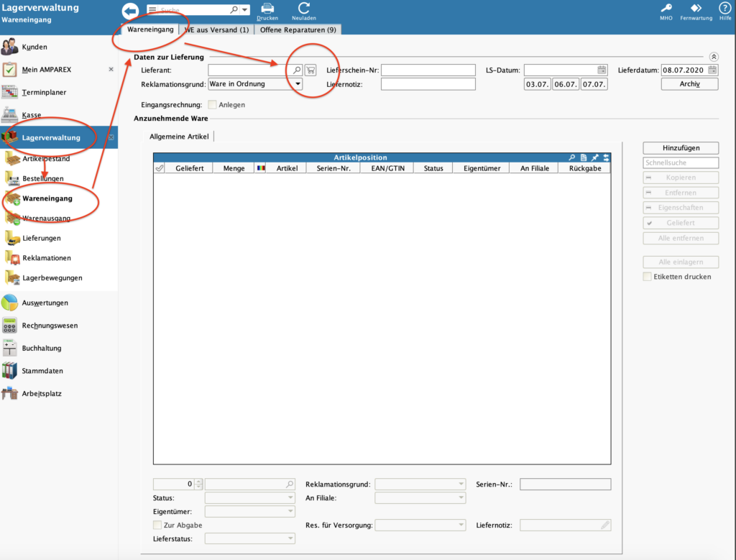
Task: Click the shopping cart icon beside Lieferant
Action: 310,70
